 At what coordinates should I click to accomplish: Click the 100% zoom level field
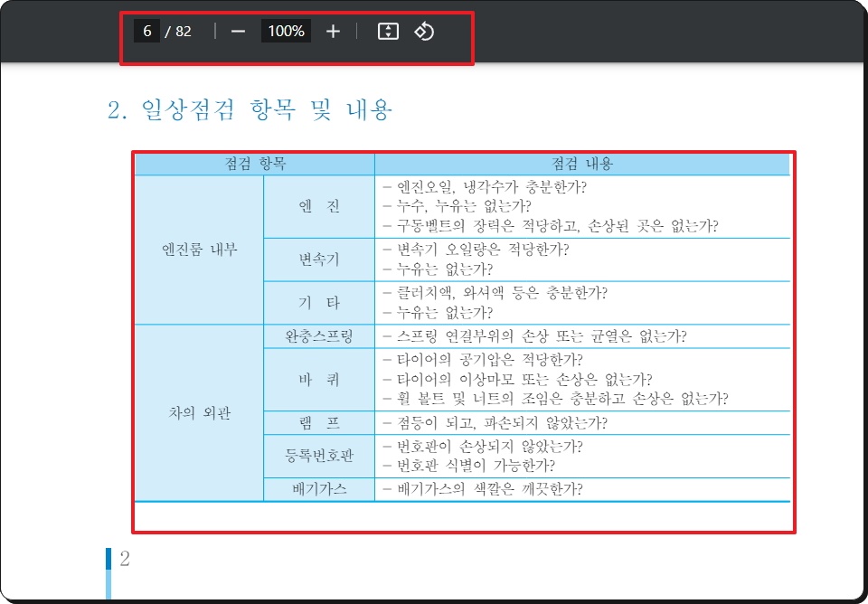[x=287, y=31]
